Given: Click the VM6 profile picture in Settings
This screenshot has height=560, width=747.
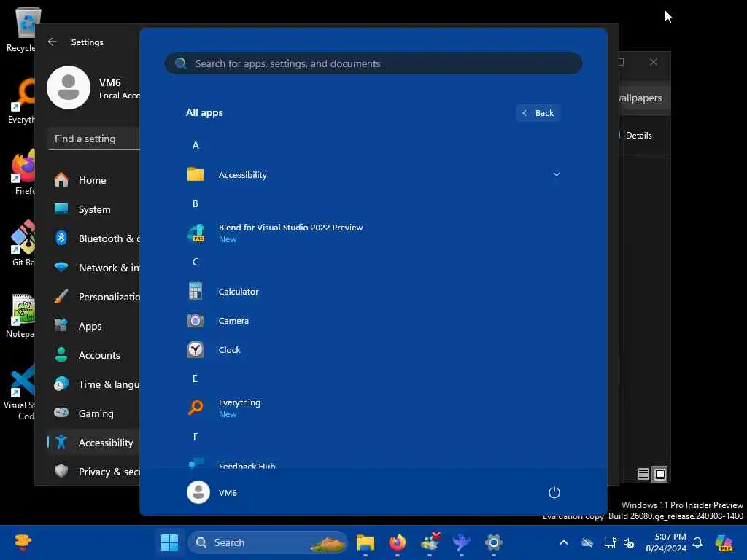Looking at the screenshot, I should point(69,87).
